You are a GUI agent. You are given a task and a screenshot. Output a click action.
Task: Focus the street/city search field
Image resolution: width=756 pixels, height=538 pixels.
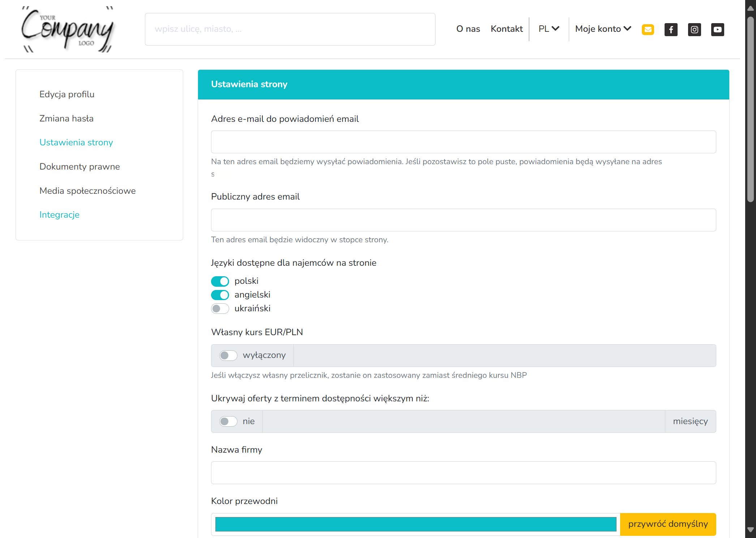coord(290,29)
